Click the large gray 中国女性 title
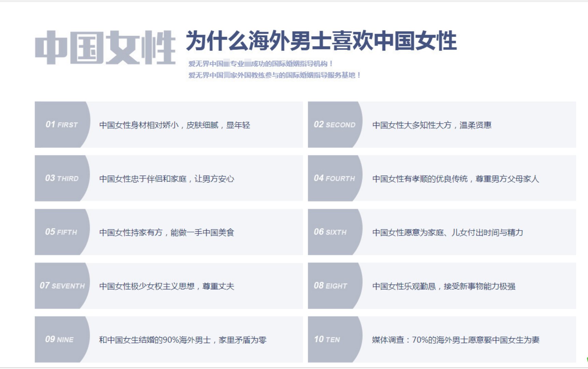Image resolution: width=588 pixels, height=369 pixels. pos(105,48)
